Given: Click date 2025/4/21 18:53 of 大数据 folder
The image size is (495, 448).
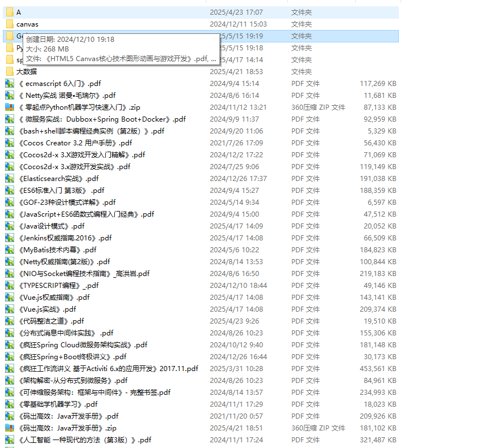Looking at the screenshot, I should [236, 72].
